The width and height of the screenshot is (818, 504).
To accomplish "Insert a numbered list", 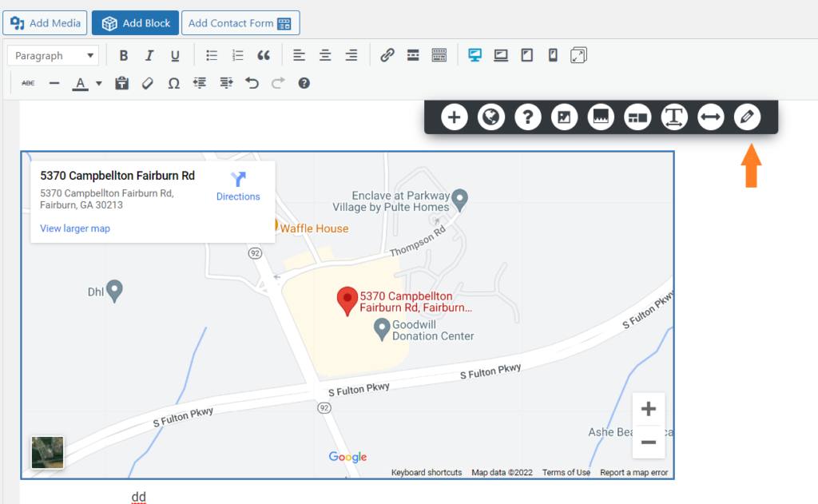I will [x=237, y=55].
